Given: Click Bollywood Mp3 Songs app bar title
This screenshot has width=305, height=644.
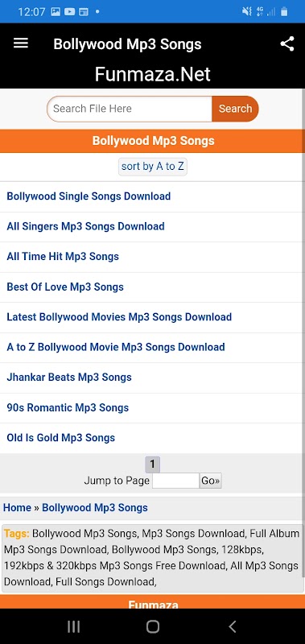Looking at the screenshot, I should point(127,44).
